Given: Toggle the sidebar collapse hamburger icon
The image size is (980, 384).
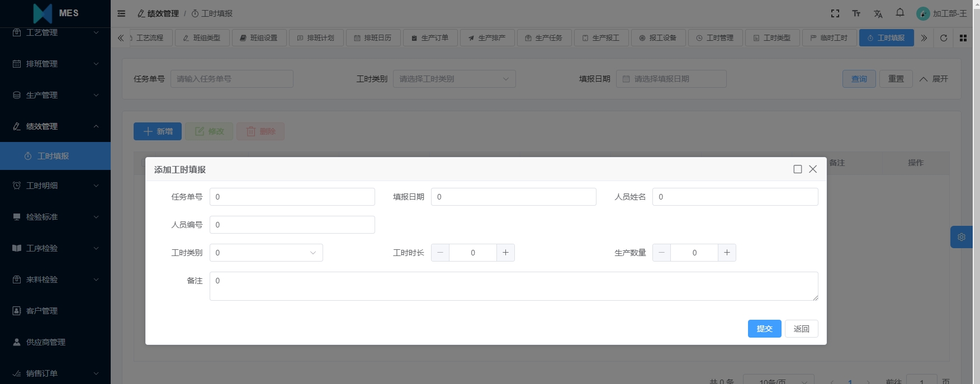Looking at the screenshot, I should (121, 13).
